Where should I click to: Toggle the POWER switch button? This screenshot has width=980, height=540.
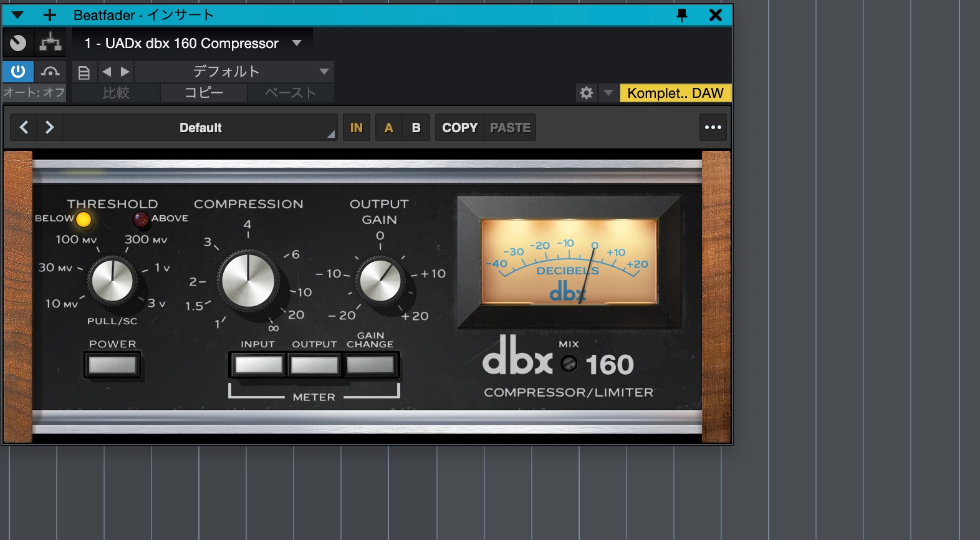coord(112,365)
